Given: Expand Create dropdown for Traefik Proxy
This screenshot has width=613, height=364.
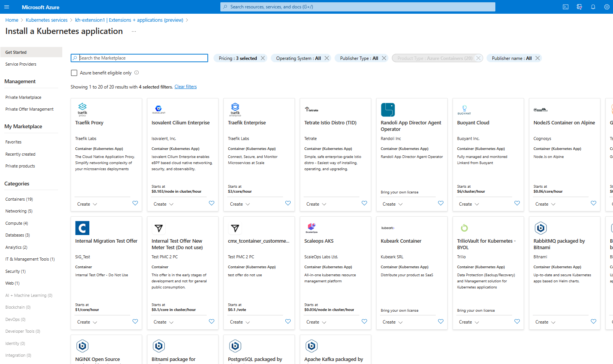Looking at the screenshot, I should point(87,204).
